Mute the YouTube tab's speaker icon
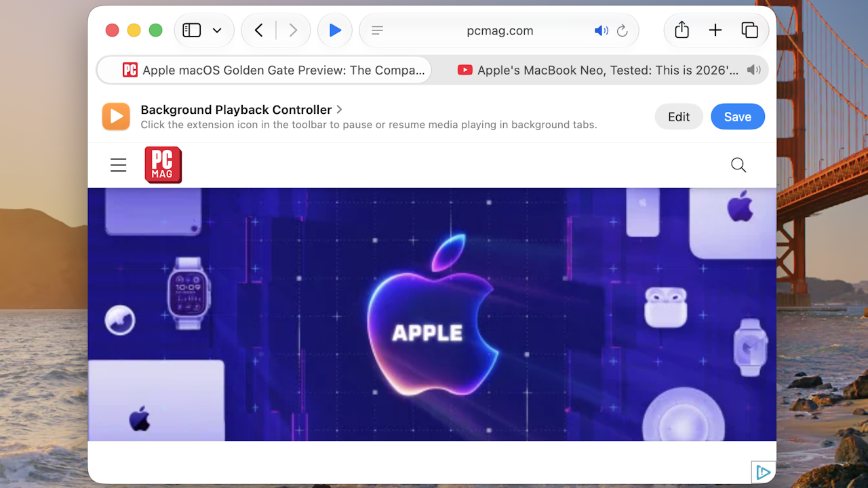 pos(753,70)
